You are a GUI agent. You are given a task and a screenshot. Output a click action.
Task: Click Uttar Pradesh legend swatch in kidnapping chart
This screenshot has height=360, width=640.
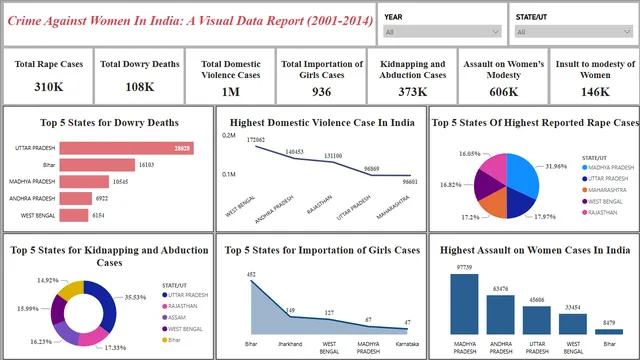[x=164, y=295]
